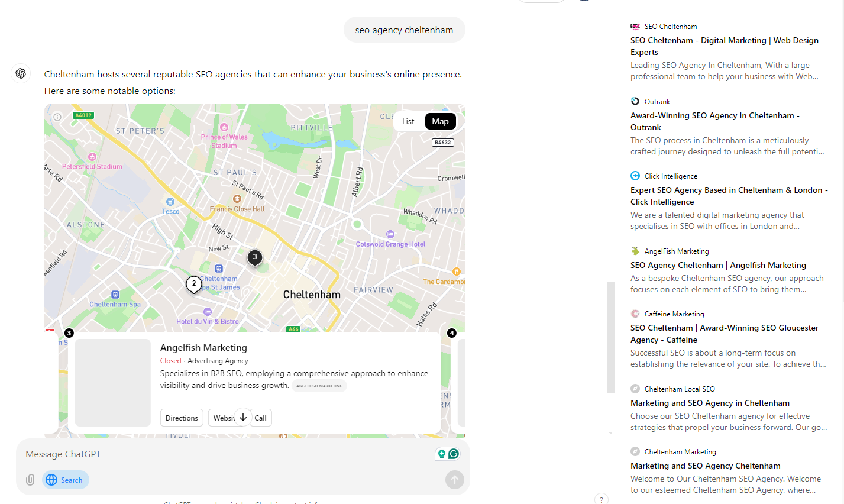Click the Caffeine Marketing favicon
Screen dimensions: 844x504
635,314
